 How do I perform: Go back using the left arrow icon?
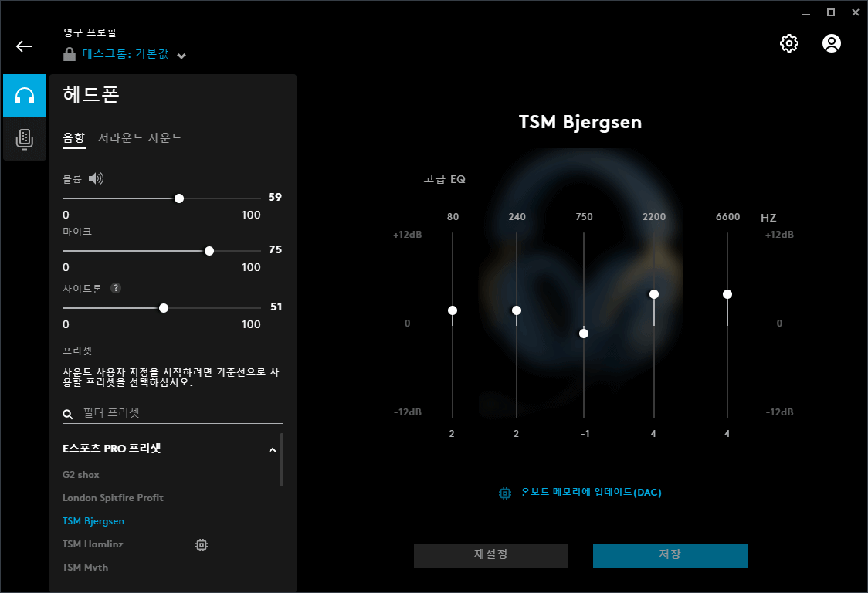click(x=25, y=46)
